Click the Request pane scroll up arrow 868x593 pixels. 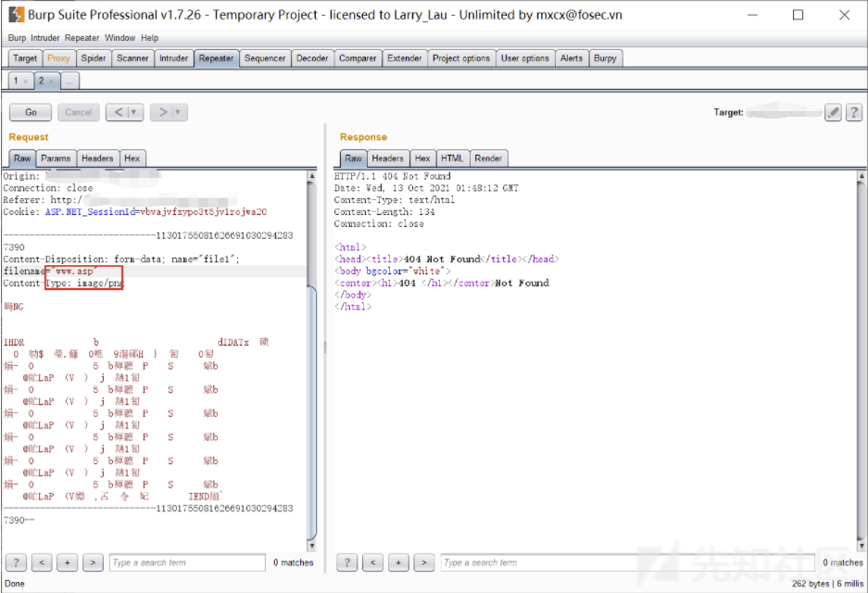coord(311,176)
